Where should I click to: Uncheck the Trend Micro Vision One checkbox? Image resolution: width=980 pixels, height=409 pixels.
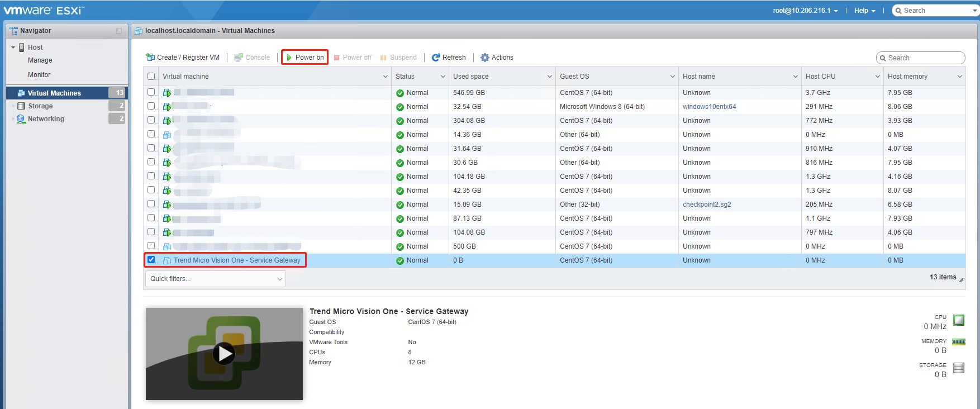click(151, 260)
